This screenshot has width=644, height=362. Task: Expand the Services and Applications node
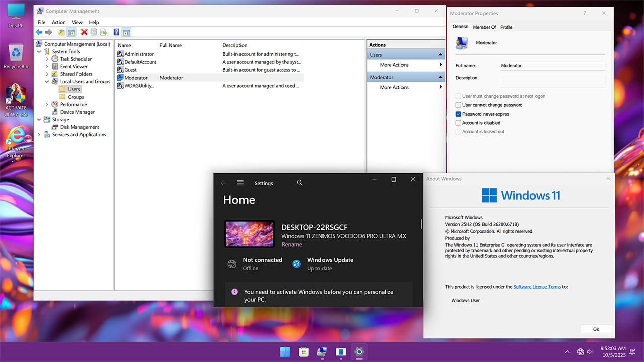pyautogui.click(x=39, y=134)
